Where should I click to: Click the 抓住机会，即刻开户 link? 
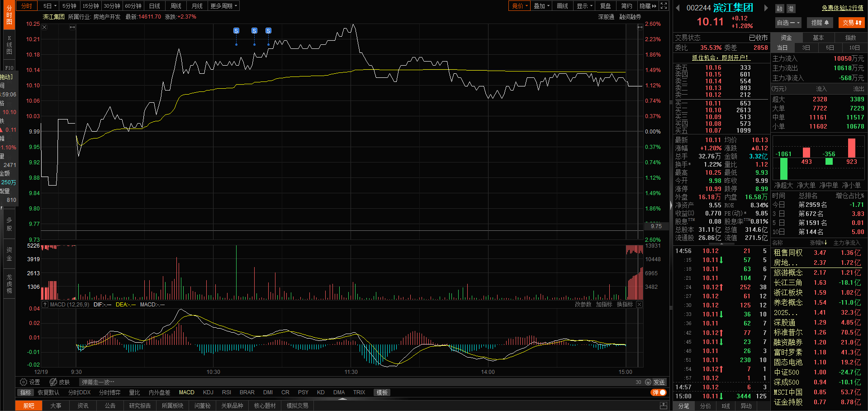(x=721, y=58)
